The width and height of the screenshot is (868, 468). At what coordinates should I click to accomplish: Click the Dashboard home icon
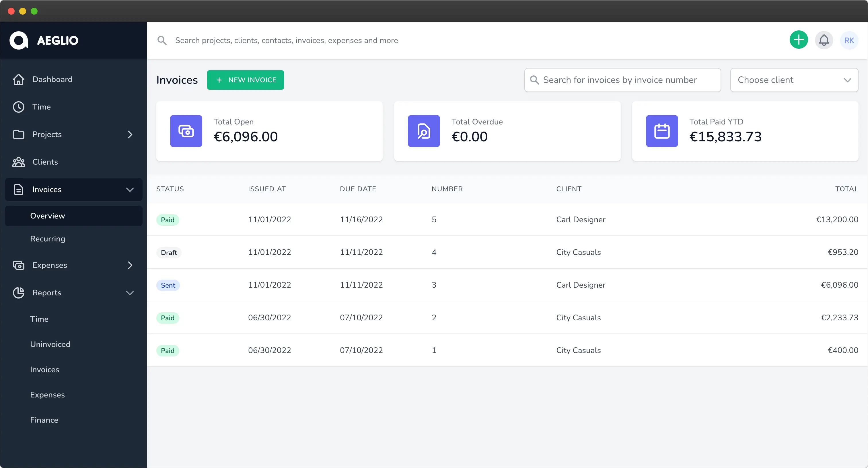pyautogui.click(x=19, y=79)
